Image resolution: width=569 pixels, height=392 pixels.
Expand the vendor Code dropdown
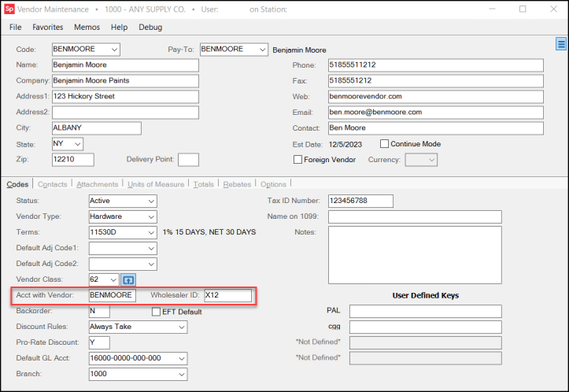coord(114,50)
